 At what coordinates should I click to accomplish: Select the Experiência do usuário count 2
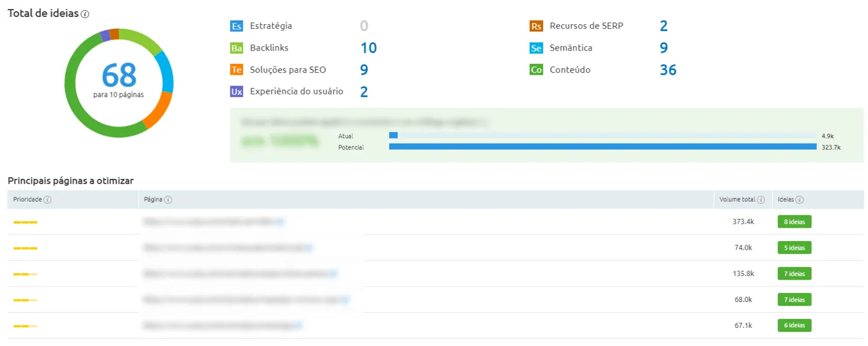click(364, 92)
